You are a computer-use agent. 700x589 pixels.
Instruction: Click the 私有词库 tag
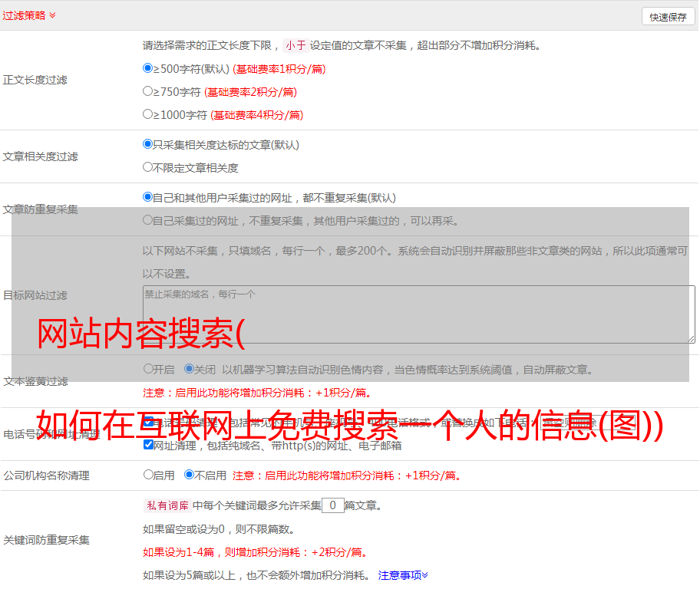point(167,505)
